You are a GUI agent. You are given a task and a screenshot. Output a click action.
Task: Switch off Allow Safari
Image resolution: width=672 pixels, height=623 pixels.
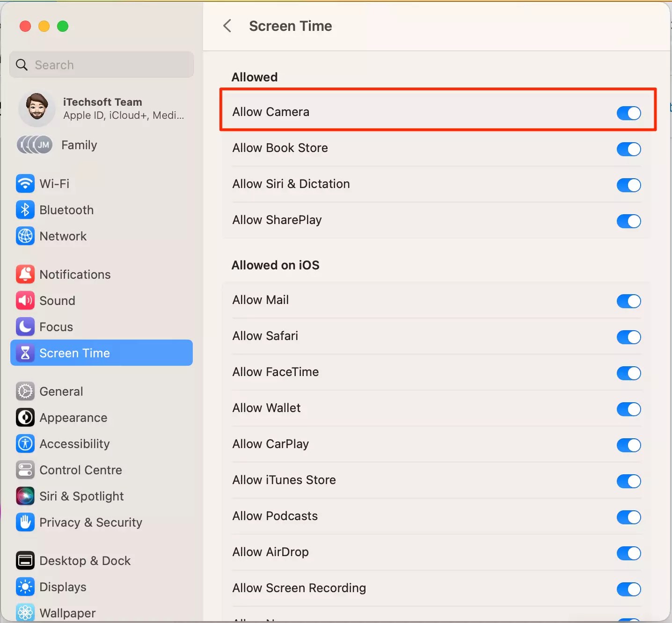click(628, 337)
